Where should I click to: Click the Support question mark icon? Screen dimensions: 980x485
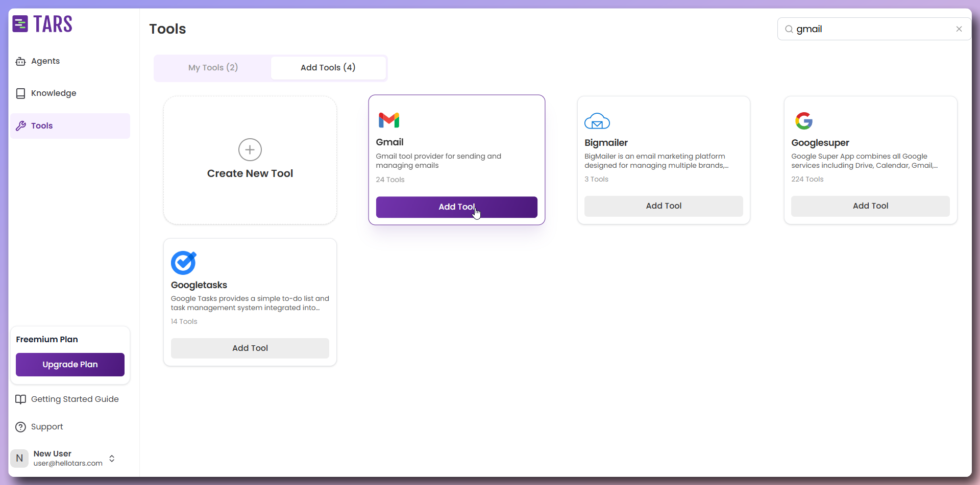pos(20,427)
